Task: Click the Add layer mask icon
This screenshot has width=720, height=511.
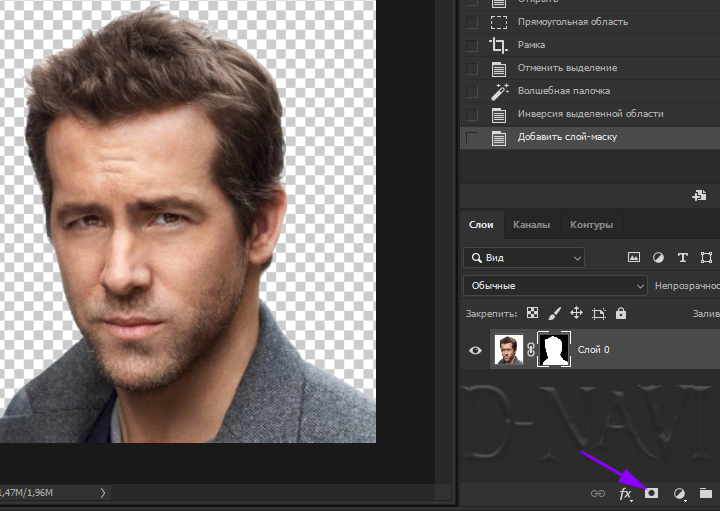Action: click(x=651, y=493)
